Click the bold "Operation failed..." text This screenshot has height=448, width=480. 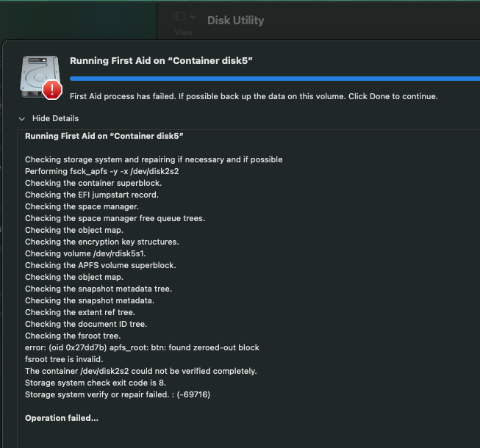[62, 418]
